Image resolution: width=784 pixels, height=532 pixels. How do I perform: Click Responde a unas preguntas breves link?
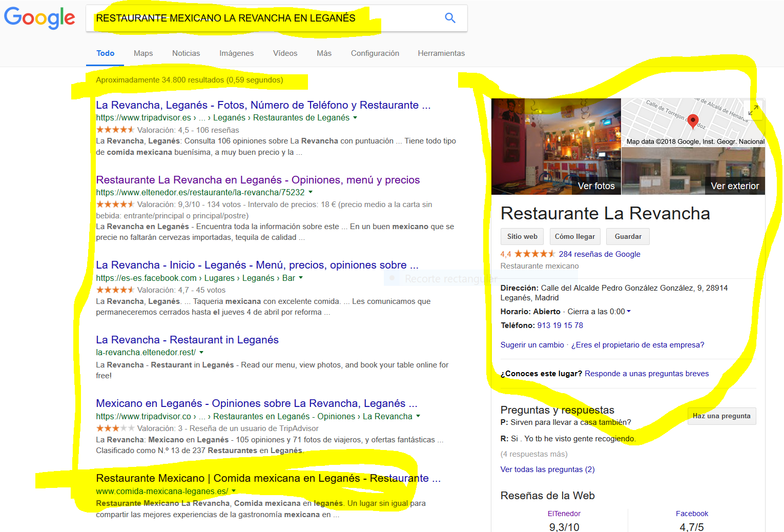[x=647, y=374]
